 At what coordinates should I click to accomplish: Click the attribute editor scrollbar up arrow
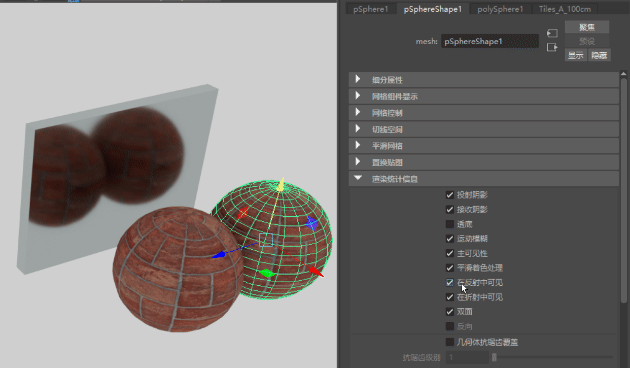(624, 74)
